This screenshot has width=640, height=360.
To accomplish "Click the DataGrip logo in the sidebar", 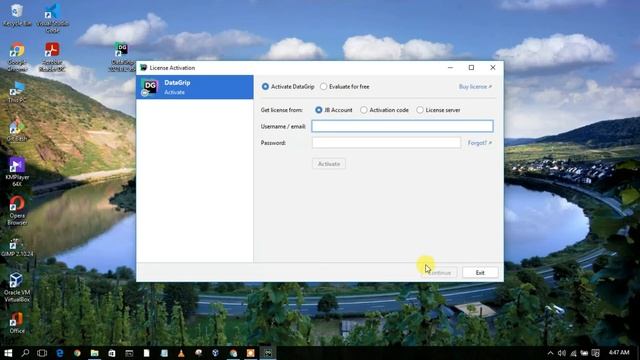I will tap(150, 87).
